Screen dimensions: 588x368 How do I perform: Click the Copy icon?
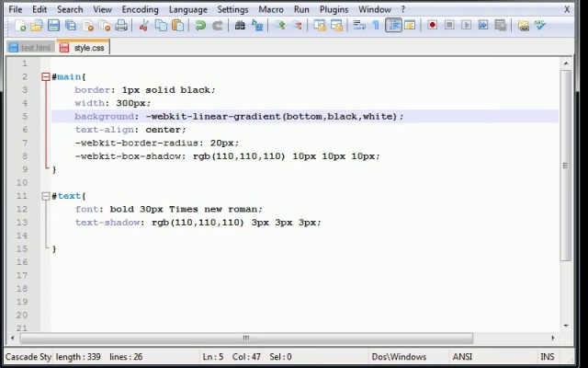coord(161,25)
